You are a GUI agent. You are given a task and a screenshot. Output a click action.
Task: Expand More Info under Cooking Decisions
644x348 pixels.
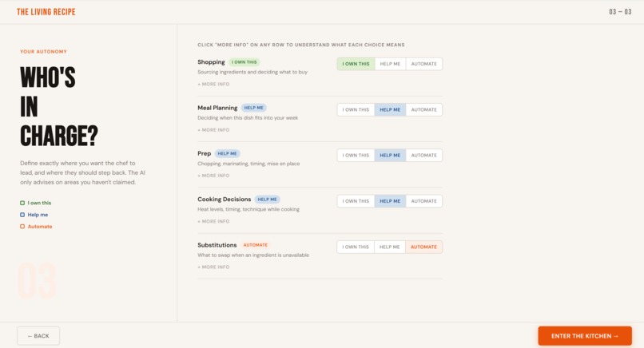[213, 222]
